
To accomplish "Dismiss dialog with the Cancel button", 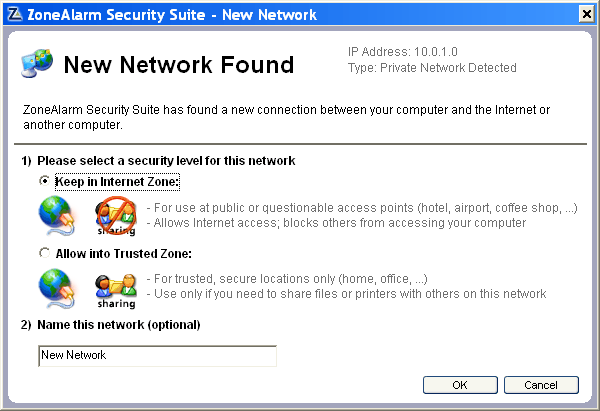I will pos(541,385).
